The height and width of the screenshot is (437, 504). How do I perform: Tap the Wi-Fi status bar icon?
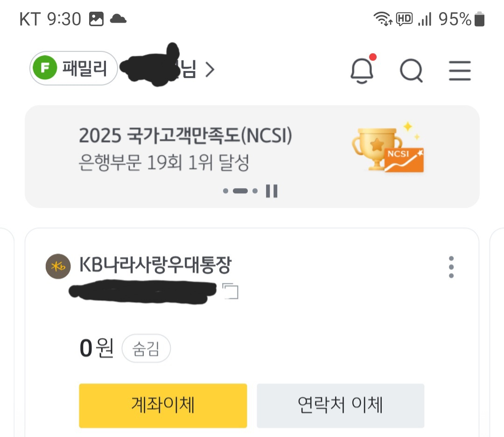(383, 19)
